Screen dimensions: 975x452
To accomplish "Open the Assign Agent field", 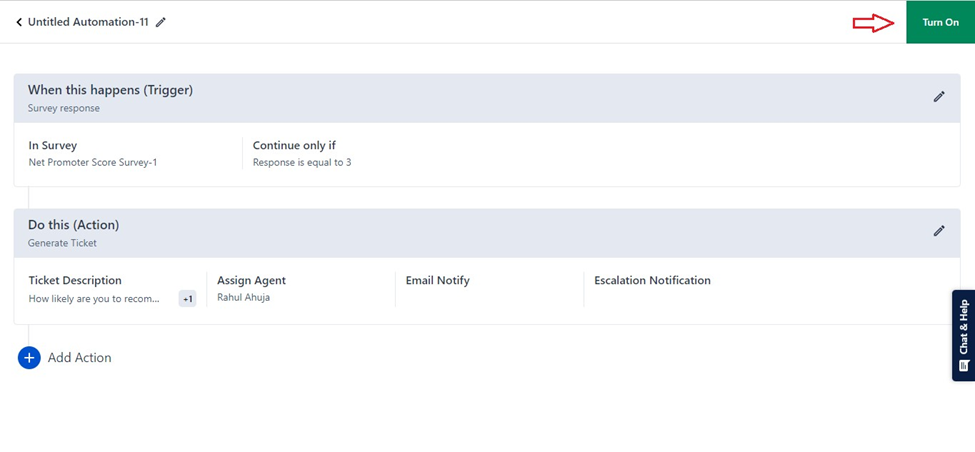I will pos(251,281).
